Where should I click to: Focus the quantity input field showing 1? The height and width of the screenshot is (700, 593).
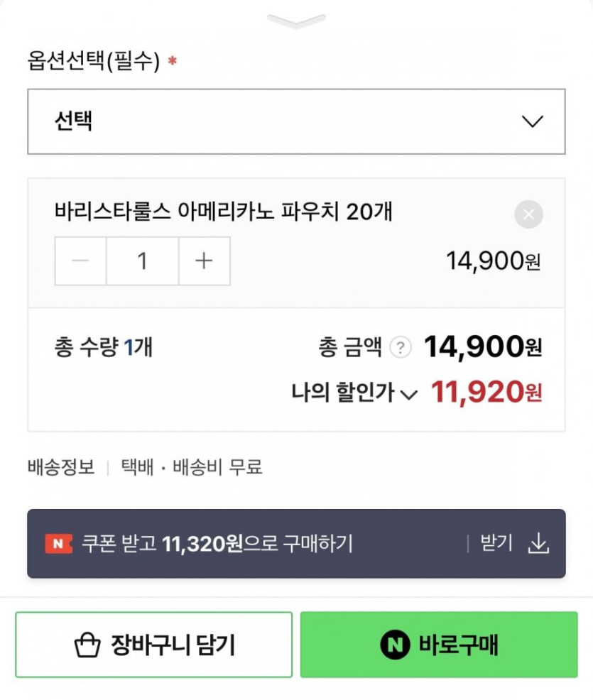142,261
